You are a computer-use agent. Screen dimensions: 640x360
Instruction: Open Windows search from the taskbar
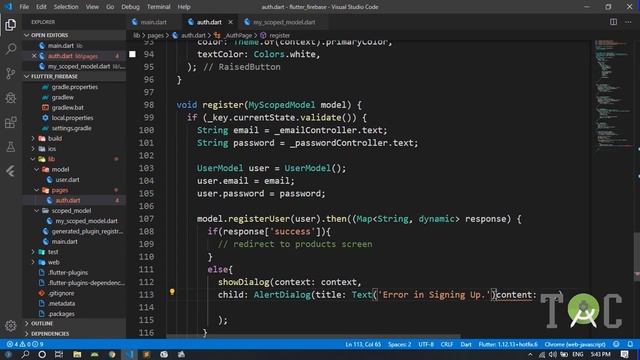25,354
